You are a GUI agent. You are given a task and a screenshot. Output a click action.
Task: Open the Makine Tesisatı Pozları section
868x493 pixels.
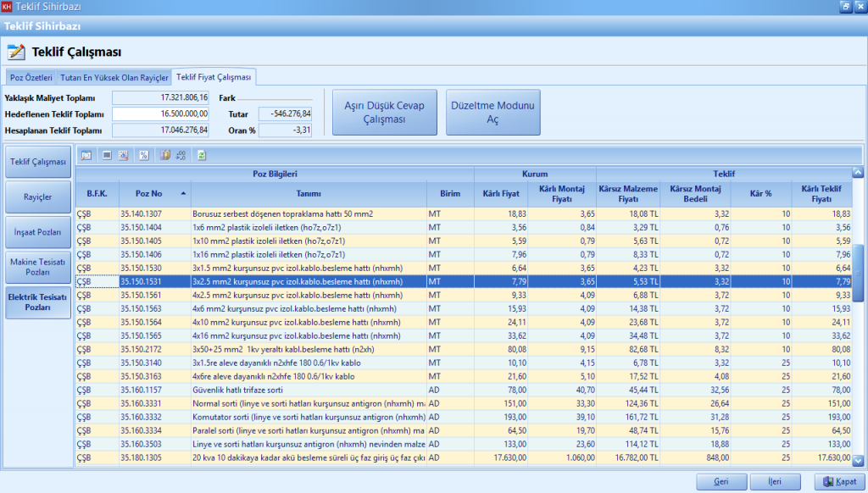36,267
